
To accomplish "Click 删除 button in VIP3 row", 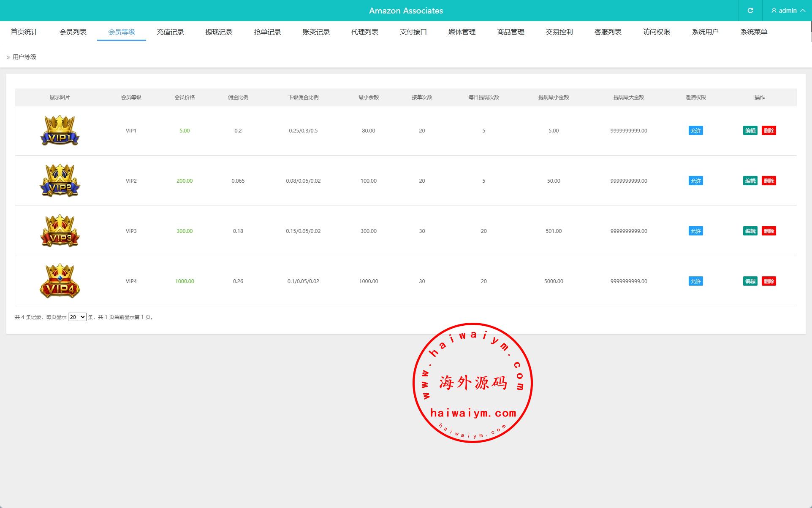I will point(769,231).
